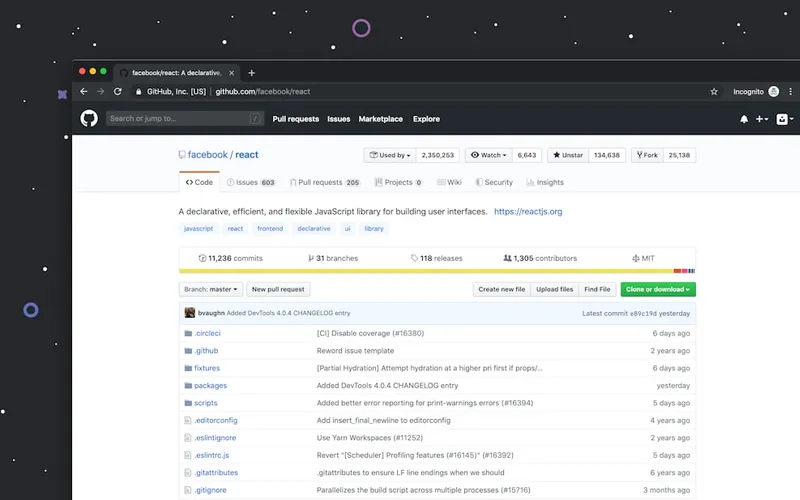Open the Watch dropdown
This screenshot has width=800, height=500.
click(488, 155)
